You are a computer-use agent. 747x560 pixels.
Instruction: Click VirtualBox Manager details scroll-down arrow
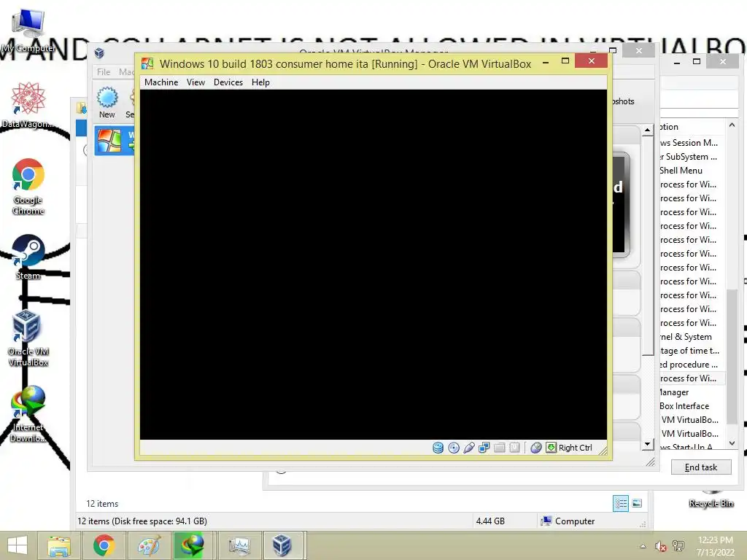click(x=648, y=444)
